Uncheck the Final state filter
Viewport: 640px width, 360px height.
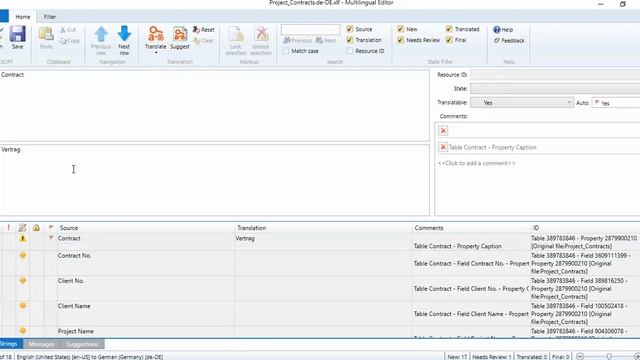449,40
